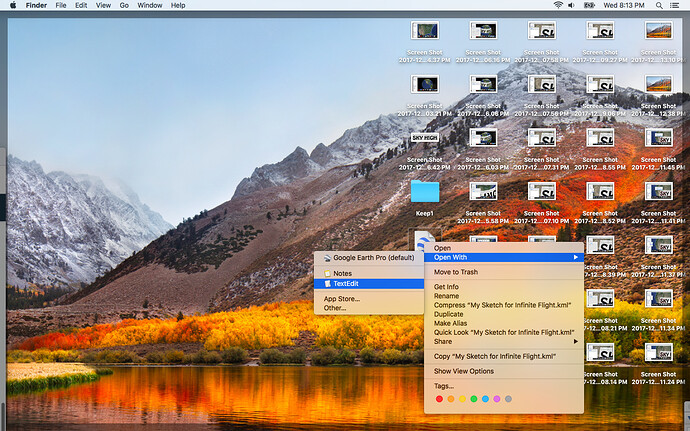Choose App Store... in the Open With submenu
The height and width of the screenshot is (431, 690).
point(369,298)
